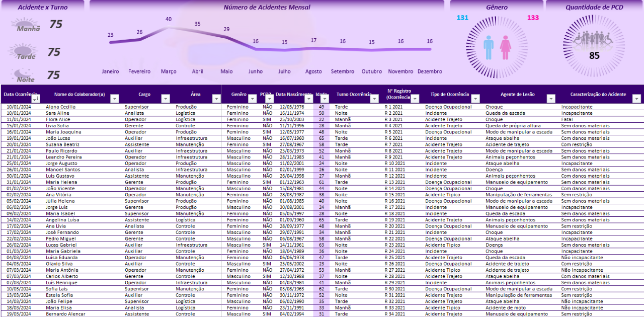Open the Turno Ocorrência filter dropdown
This screenshot has width=644, height=317.
[x=374, y=99]
